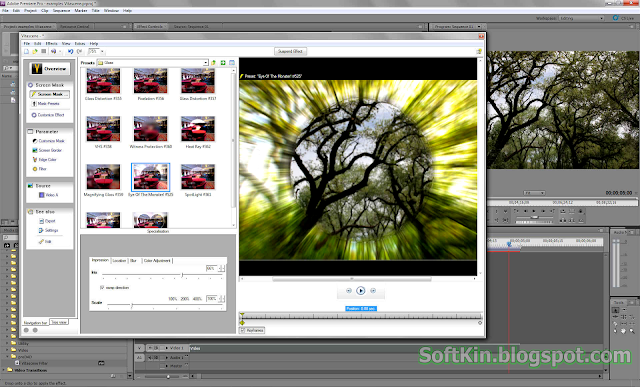This screenshot has width=640, height=387.
Task: Click the new document icon in toolbar
Action: click(26, 51)
